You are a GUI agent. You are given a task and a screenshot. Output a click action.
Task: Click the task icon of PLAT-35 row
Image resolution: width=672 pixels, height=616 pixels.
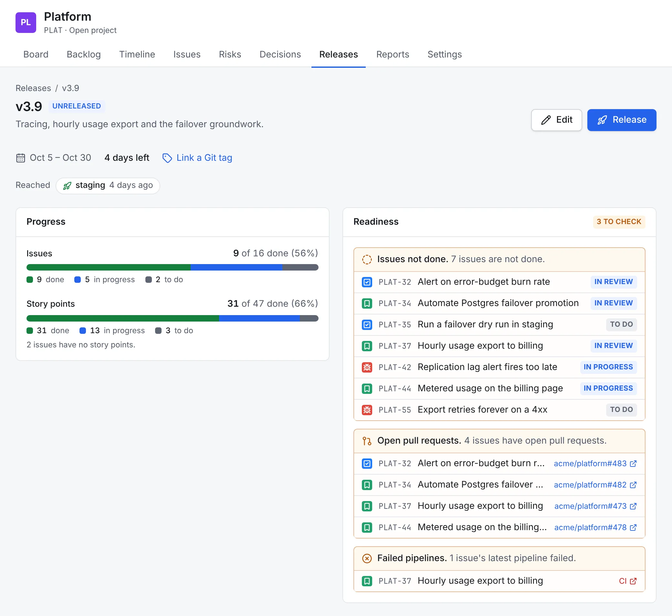[x=367, y=325]
